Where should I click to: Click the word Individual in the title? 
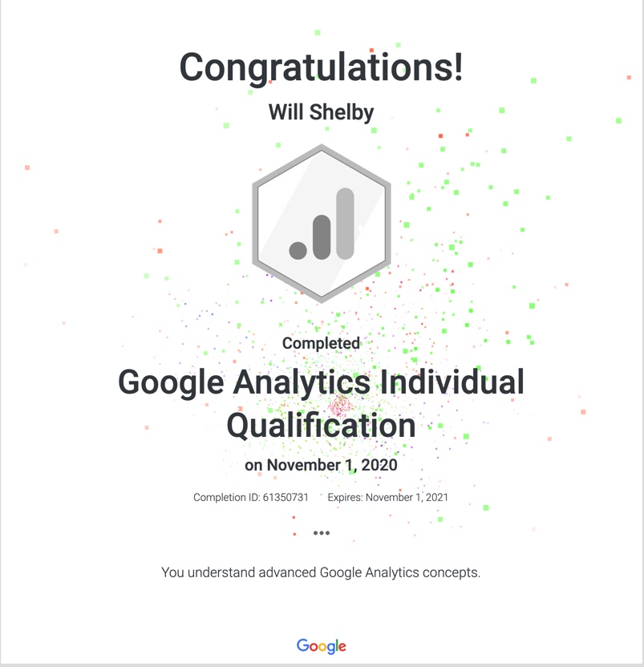click(452, 382)
